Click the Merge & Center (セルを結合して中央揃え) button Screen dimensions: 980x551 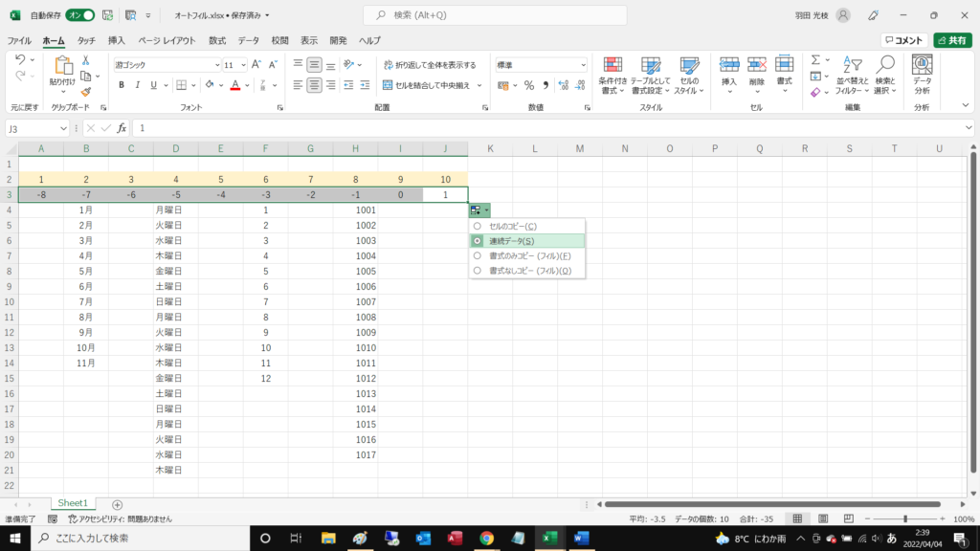[x=427, y=85]
